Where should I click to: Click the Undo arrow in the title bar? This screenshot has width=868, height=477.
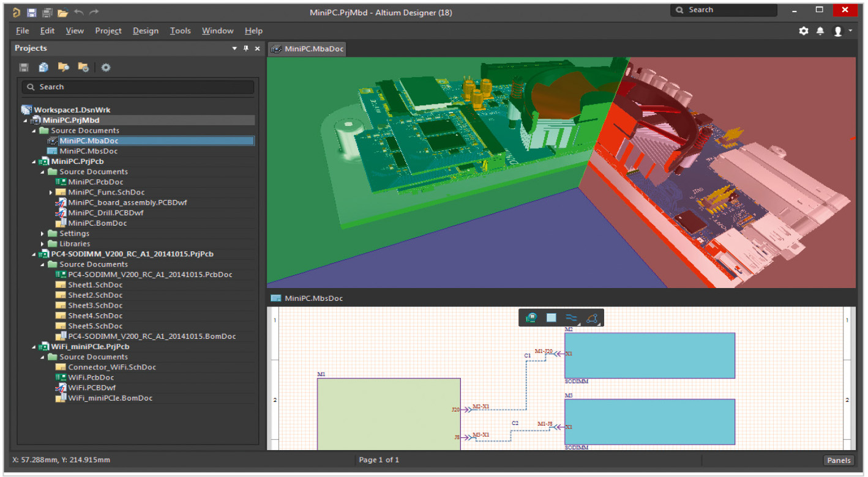coord(78,12)
